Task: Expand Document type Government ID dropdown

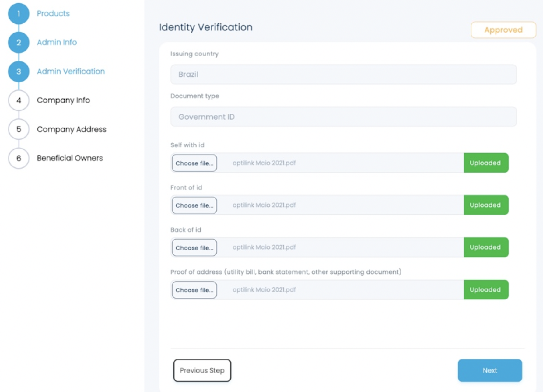Action: (343, 117)
